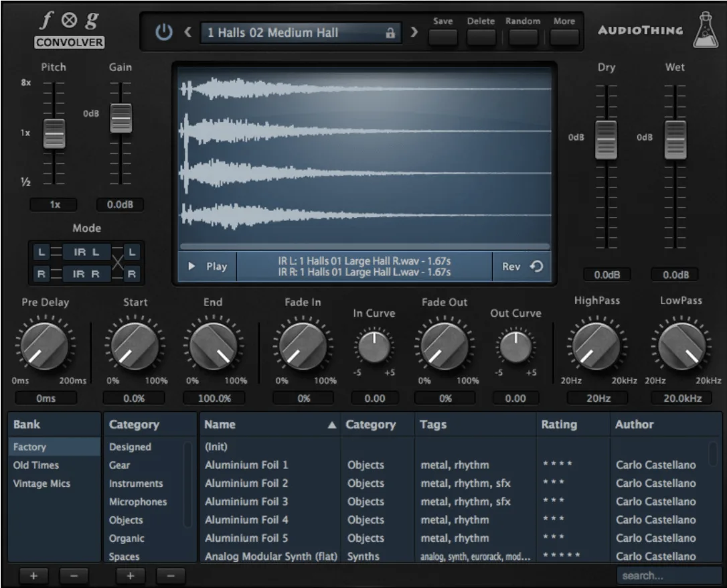Click the Gain fader handle
The height and width of the screenshot is (588, 727).
tap(121, 118)
